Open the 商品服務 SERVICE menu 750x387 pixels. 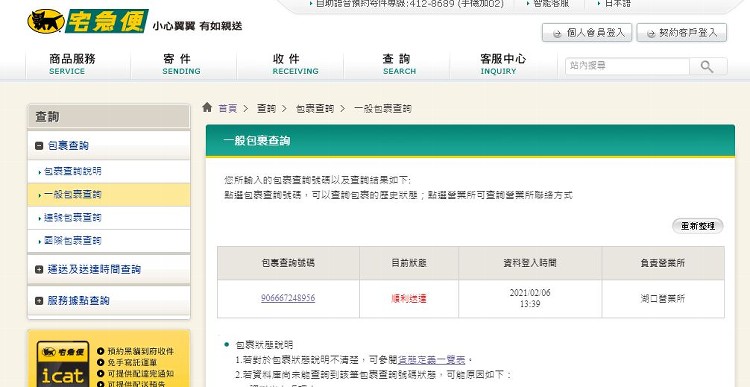72,65
